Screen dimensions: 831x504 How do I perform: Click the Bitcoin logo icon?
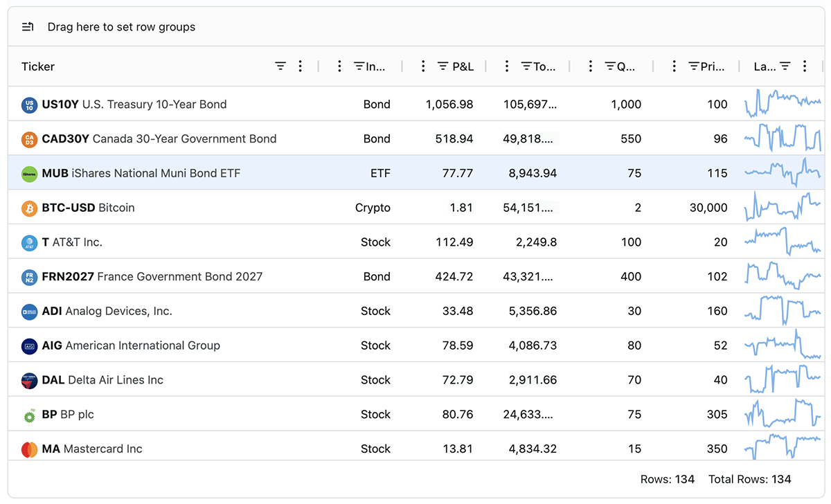pos(29,208)
